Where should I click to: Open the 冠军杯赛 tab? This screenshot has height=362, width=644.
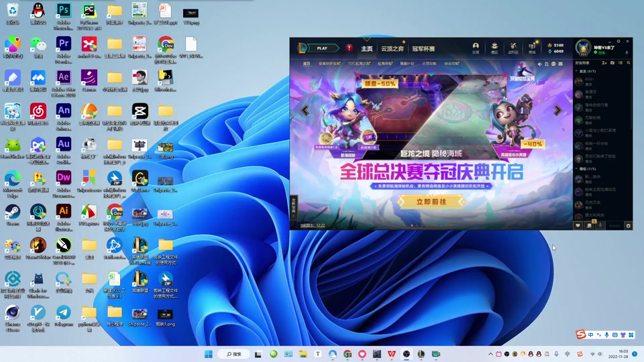[x=423, y=48]
